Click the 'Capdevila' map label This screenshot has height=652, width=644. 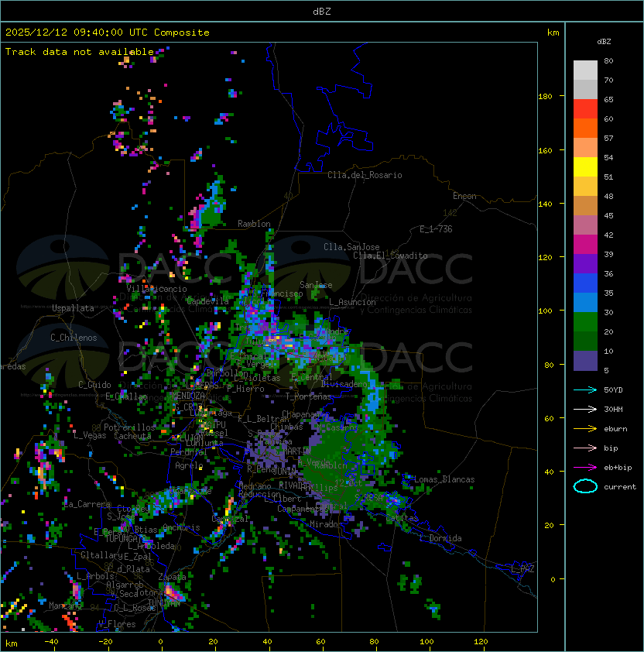[x=208, y=301]
